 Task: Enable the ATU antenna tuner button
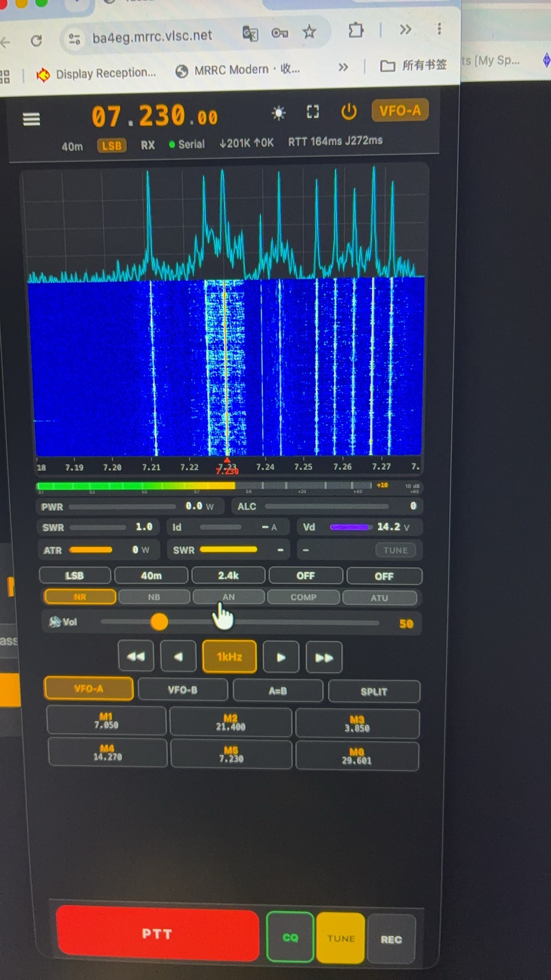pos(380,598)
